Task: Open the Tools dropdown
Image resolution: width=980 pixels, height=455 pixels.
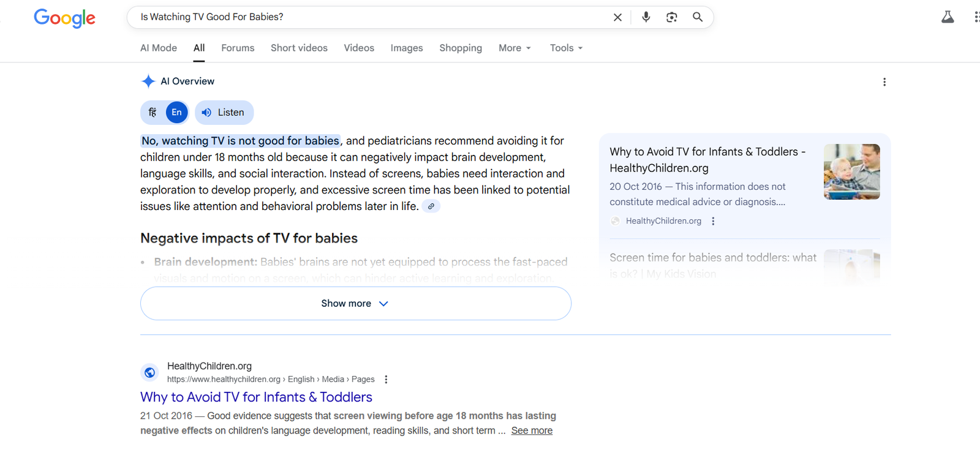Action: tap(566, 48)
